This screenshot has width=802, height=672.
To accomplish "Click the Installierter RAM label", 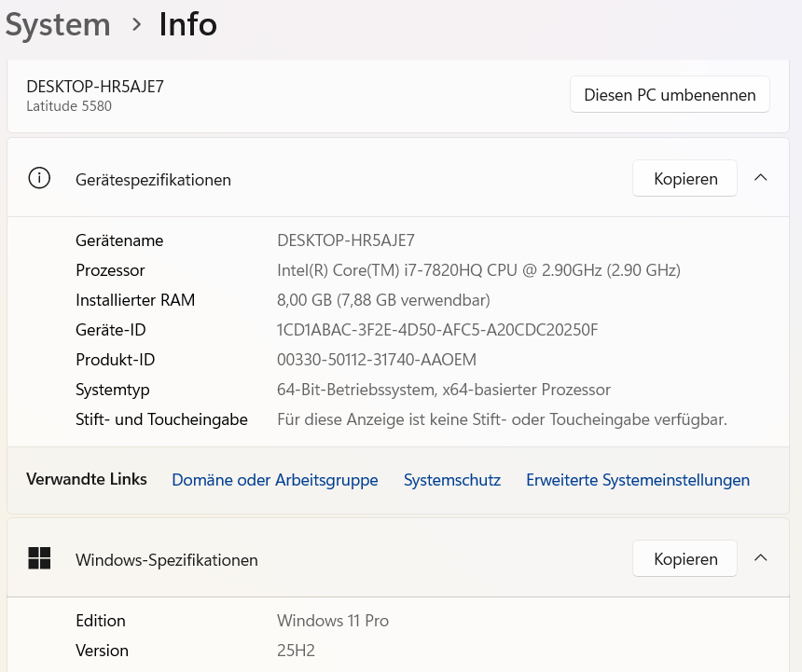I will tap(135, 300).
